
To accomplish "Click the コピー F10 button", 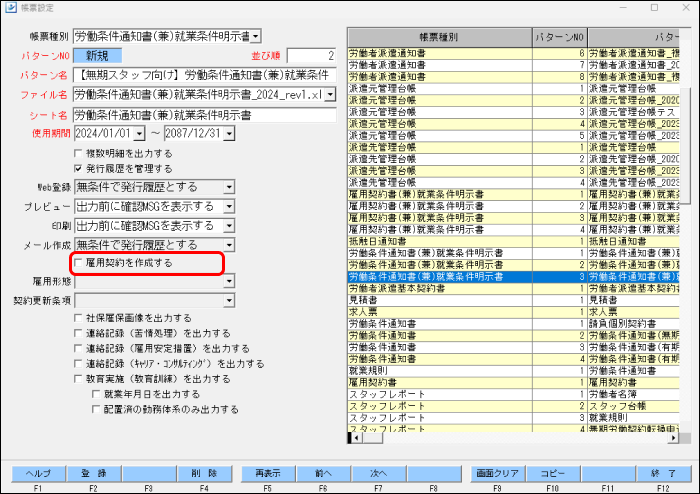I will pos(553,474).
